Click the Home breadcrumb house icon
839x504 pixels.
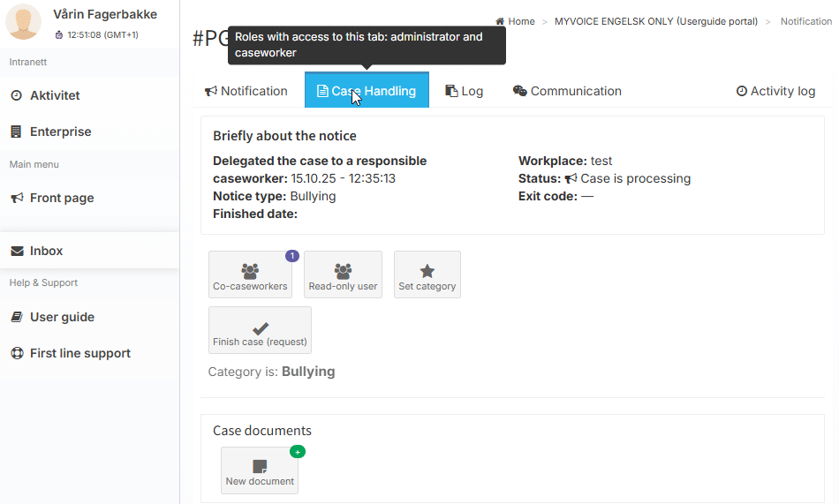tap(500, 21)
